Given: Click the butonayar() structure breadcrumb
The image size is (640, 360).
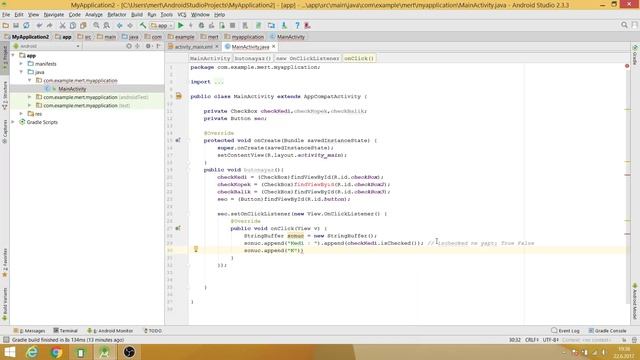Looking at the screenshot, I should click(253, 58).
